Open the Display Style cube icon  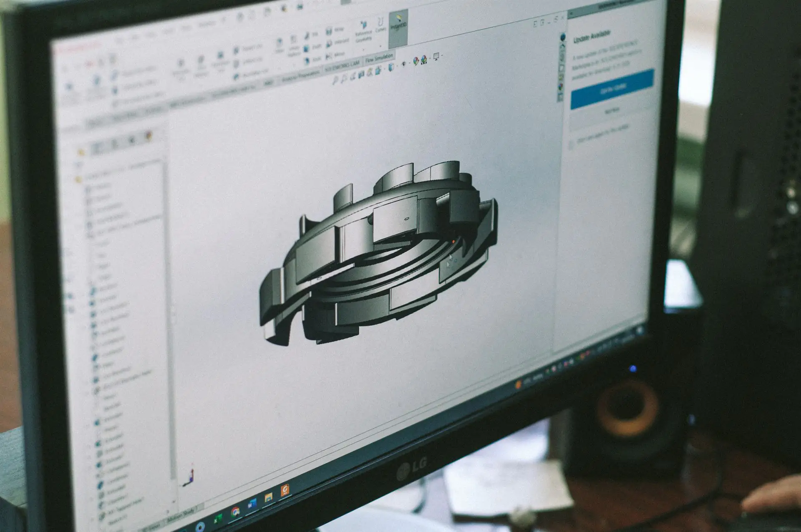point(391,67)
